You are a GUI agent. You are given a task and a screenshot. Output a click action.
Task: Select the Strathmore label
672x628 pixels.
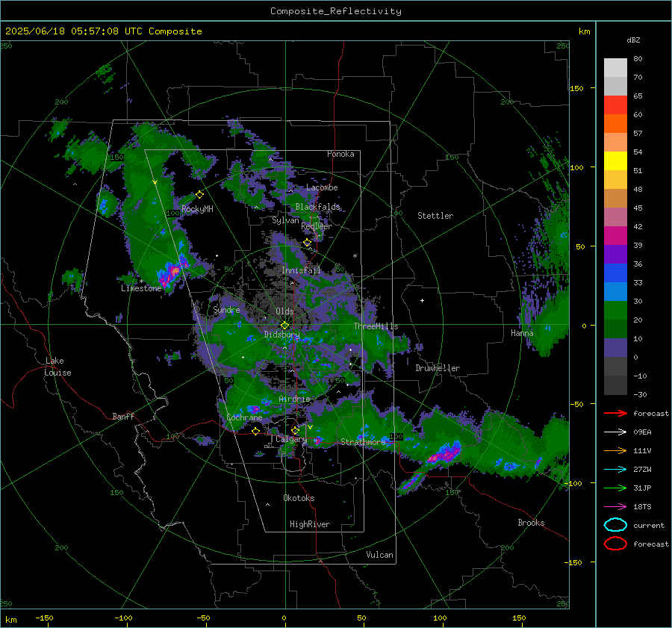point(363,441)
